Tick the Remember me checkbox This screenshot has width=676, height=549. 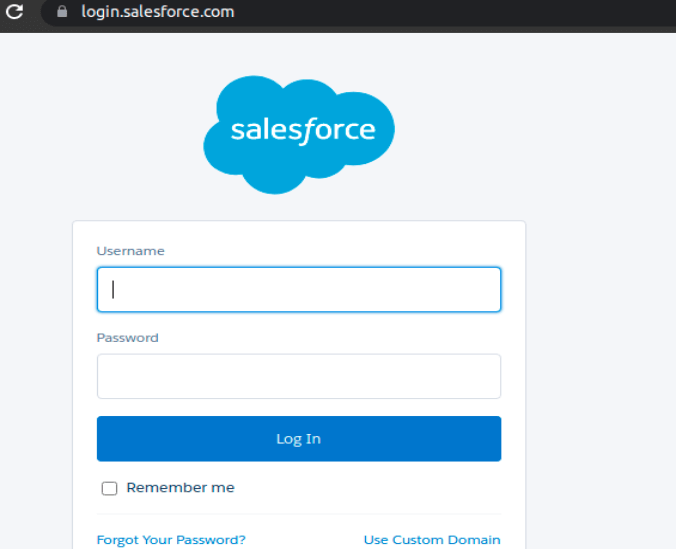(109, 488)
